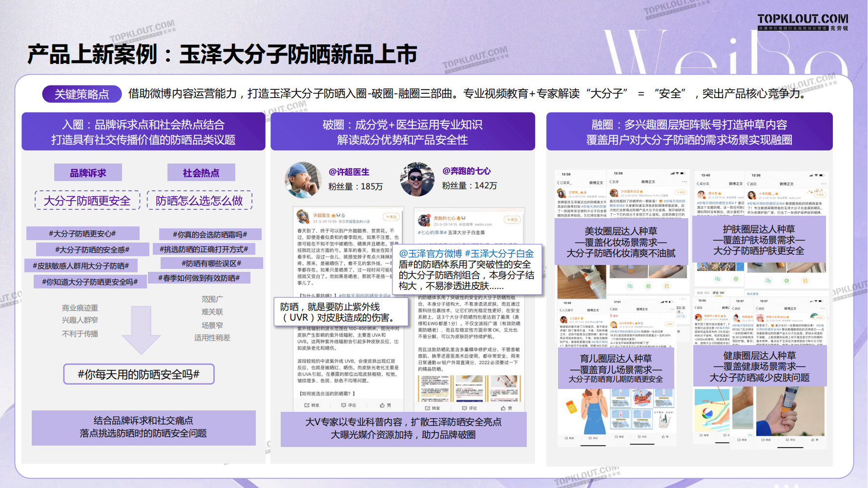Open 奔跑的七心's sunglasses profile photo
Viewport: 868px width, 488px height.
point(417,180)
